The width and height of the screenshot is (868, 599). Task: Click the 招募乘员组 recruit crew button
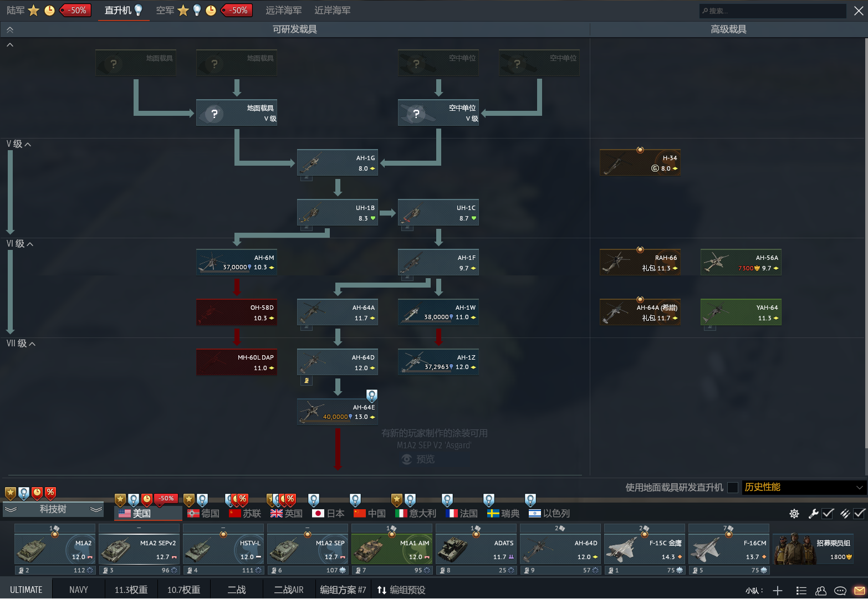click(814, 550)
